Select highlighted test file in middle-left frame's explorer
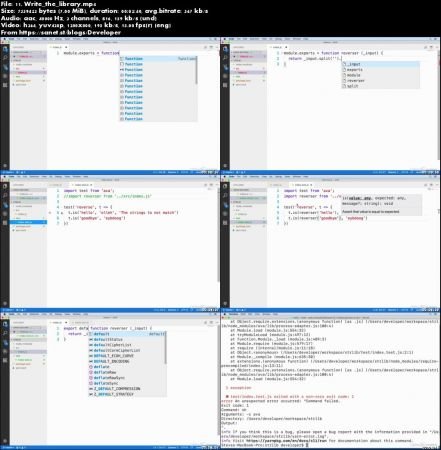The image size is (441, 450). point(28,222)
